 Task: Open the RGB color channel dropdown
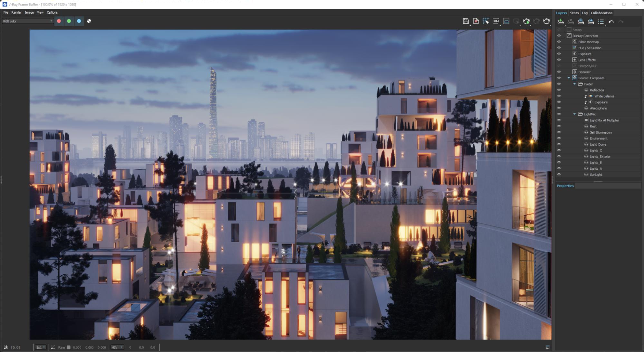click(x=27, y=21)
